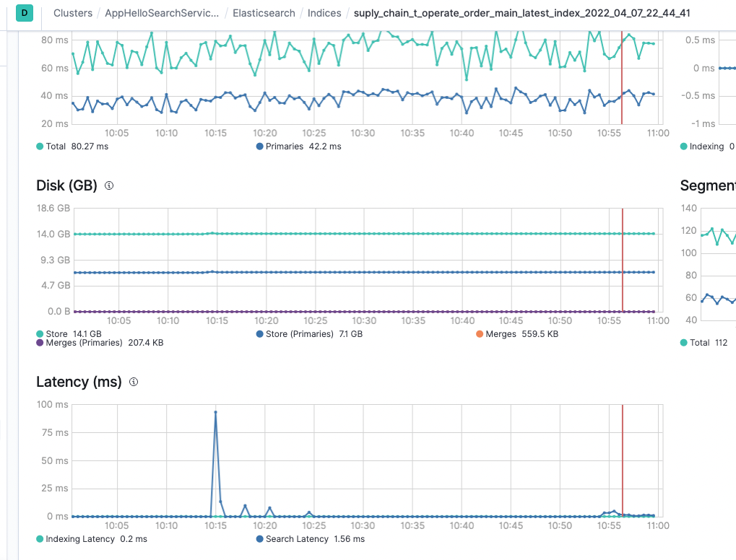Hide the Store series in Disk chart
The width and height of the screenshot is (736, 560).
(67, 334)
